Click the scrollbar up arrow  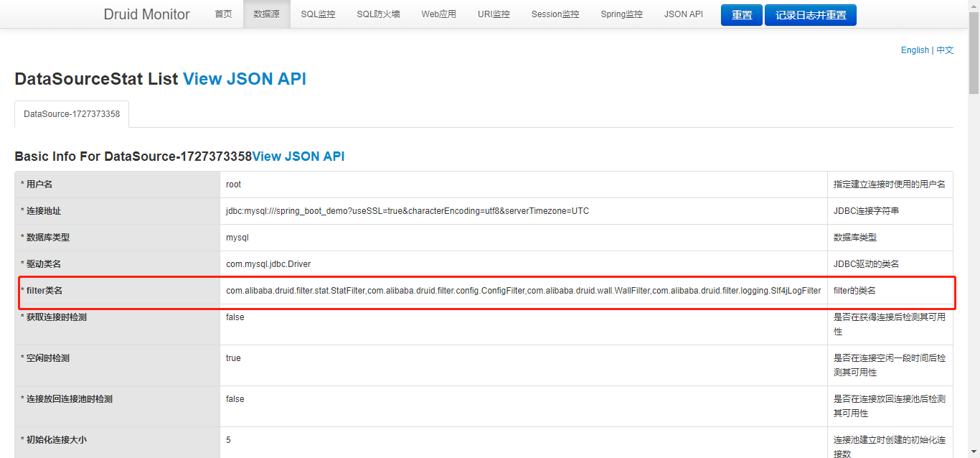(x=974, y=6)
